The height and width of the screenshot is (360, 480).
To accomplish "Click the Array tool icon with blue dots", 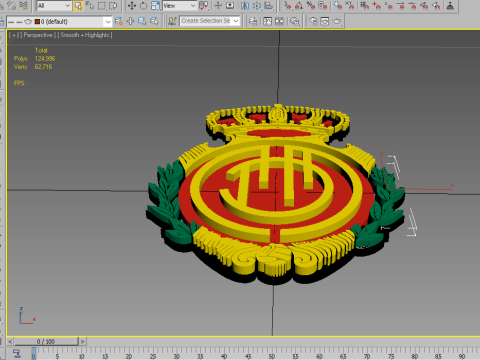I will (x=257, y=6).
